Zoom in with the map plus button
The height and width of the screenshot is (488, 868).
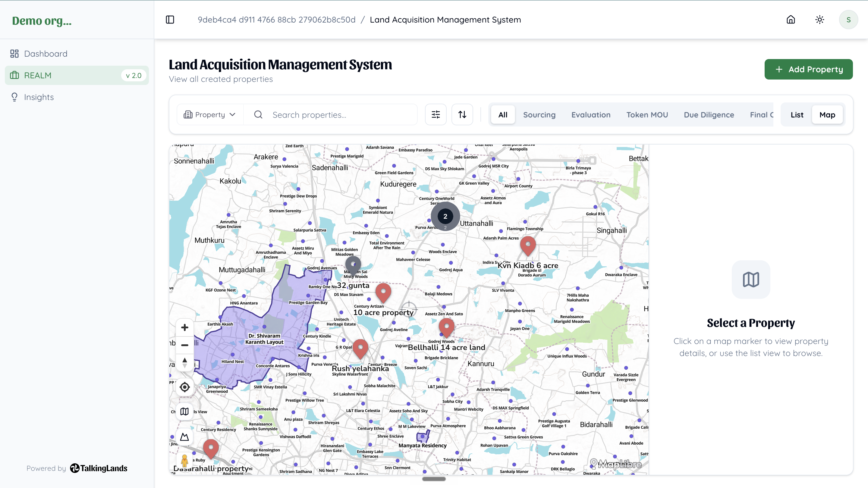[184, 327]
